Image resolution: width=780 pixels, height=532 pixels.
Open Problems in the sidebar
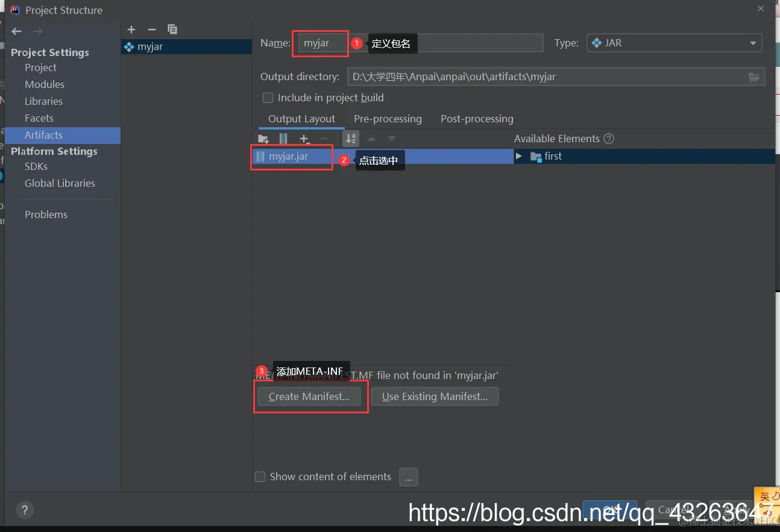point(46,214)
